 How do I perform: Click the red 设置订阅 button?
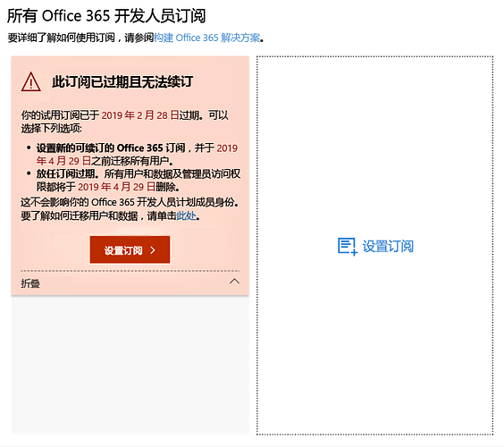click(x=130, y=249)
